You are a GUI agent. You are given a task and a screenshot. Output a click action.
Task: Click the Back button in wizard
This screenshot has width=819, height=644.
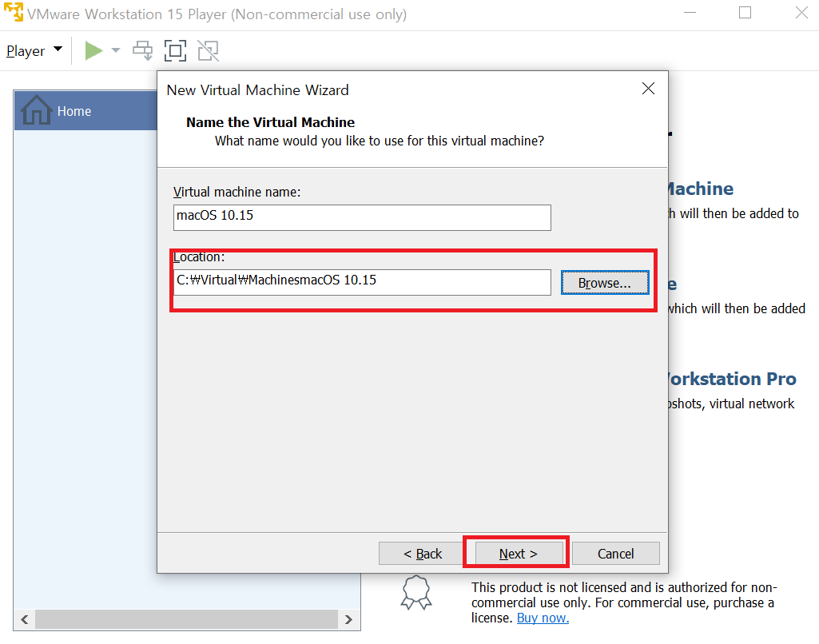pyautogui.click(x=423, y=554)
